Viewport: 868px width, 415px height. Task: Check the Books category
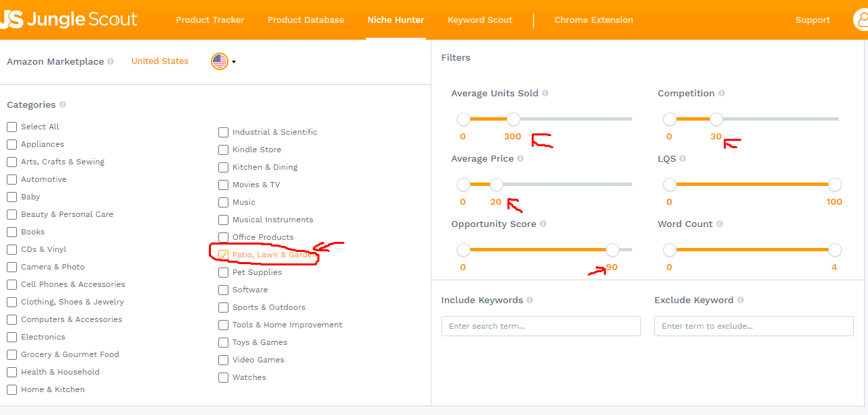[x=12, y=232]
